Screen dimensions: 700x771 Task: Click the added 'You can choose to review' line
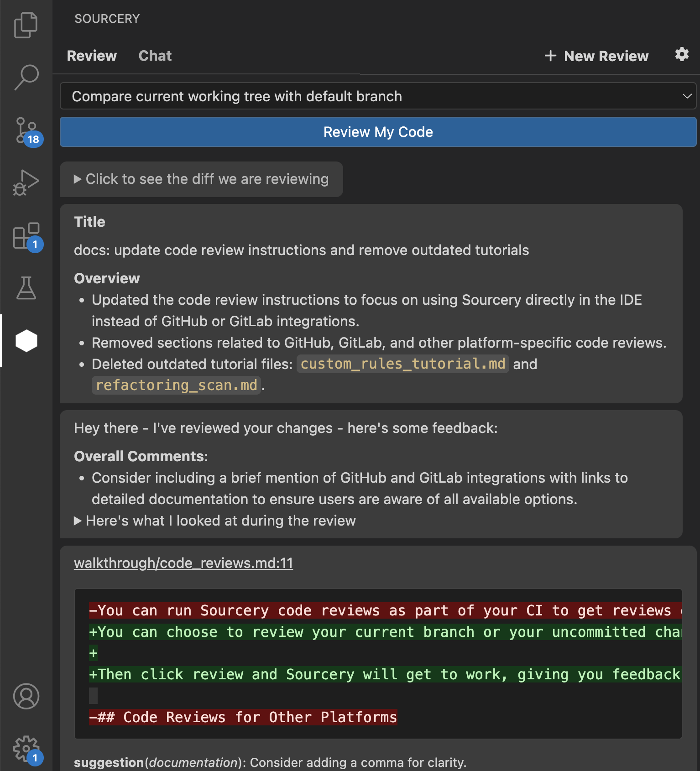click(x=385, y=632)
